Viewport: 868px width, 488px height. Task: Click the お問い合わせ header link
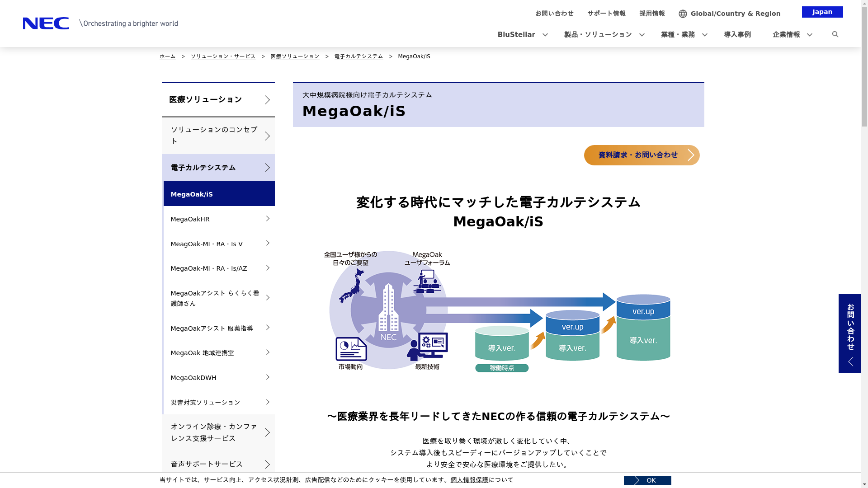tap(554, 14)
